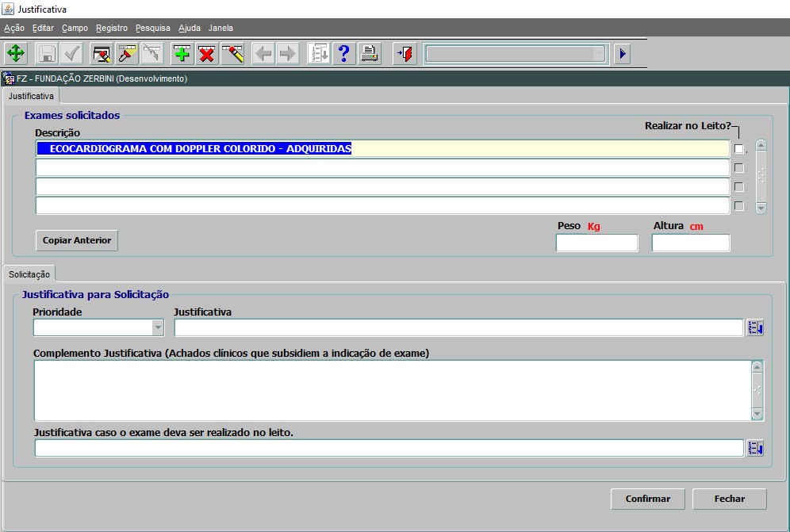Viewport: 790px width, 532px height.
Task: Click the window-with-pencil query icon
Action: coord(102,53)
